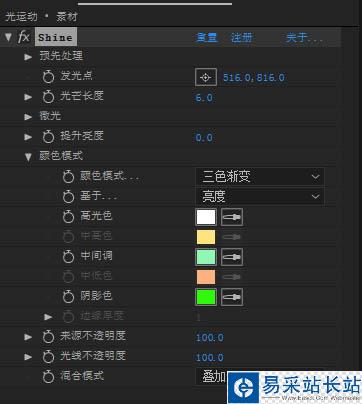This screenshot has height=404, width=362.
Task: Collapse the Shine effect triangle
Action: tap(8, 37)
